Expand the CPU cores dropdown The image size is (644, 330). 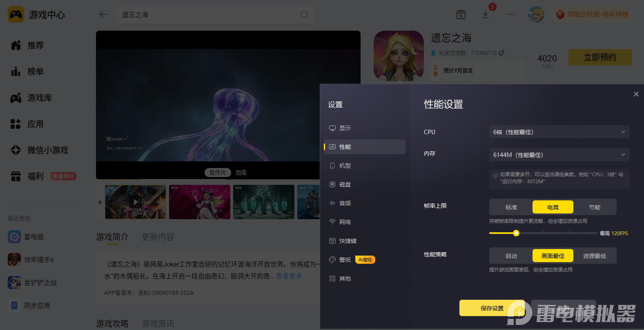(559, 132)
